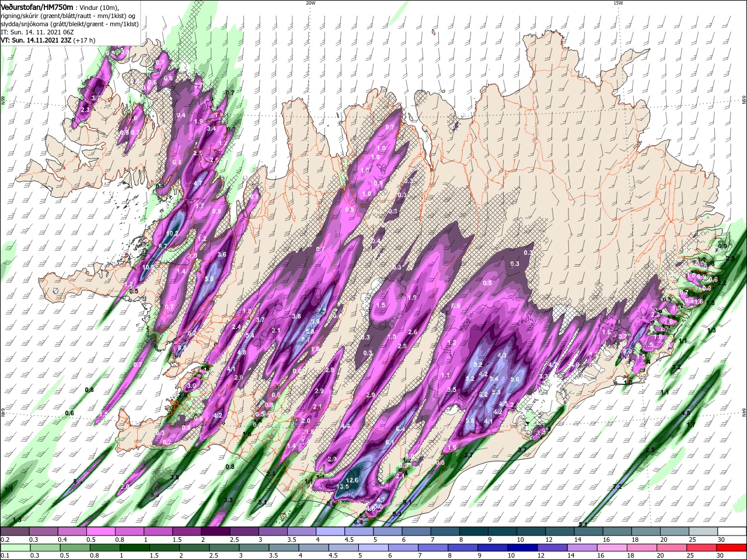The image size is (747, 560).
Task: Pick the pale green 0.1 swatch on the lower scale
Action: pyautogui.click(x=15, y=548)
